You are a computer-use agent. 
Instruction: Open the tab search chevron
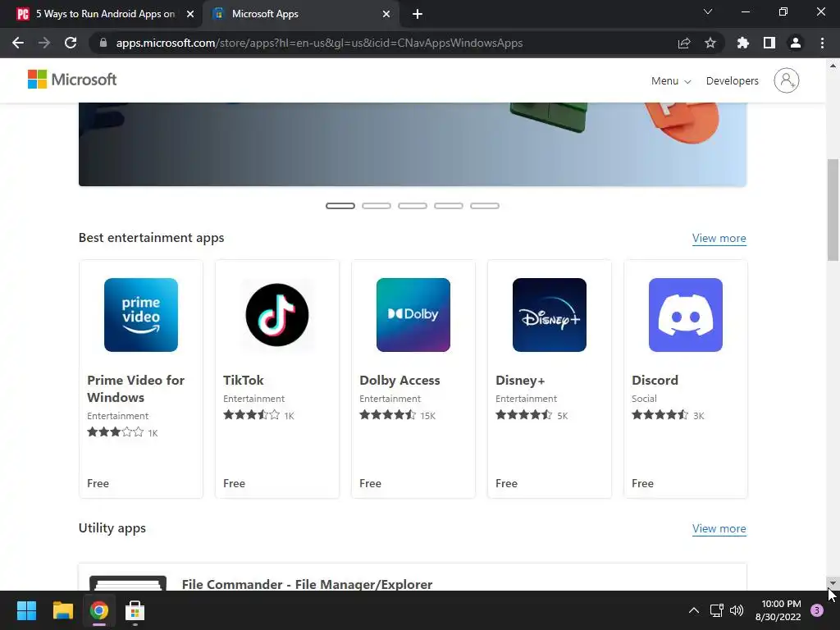[x=708, y=11]
